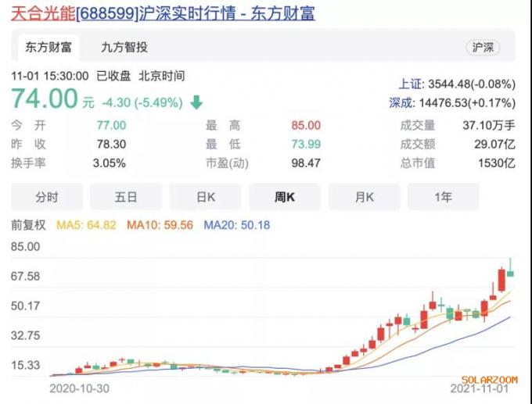The width and height of the screenshot is (532, 404).
Task: Click the 上证 index value 3544.48
Action: pos(472,84)
